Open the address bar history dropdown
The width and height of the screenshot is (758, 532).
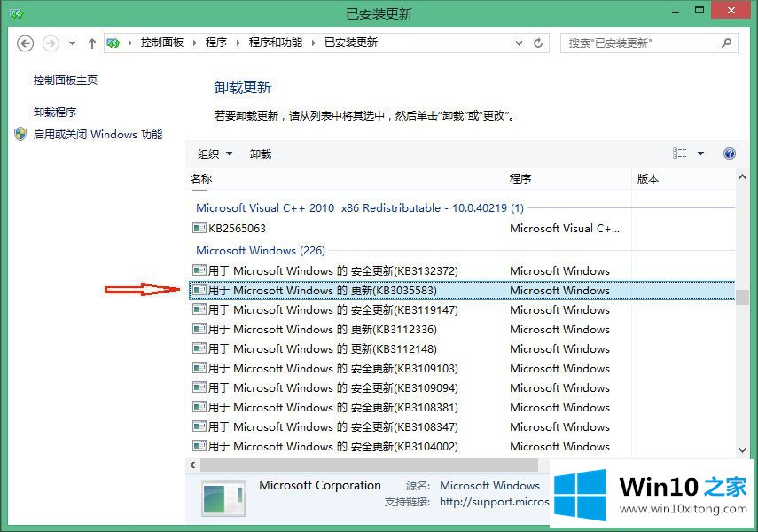(519, 43)
